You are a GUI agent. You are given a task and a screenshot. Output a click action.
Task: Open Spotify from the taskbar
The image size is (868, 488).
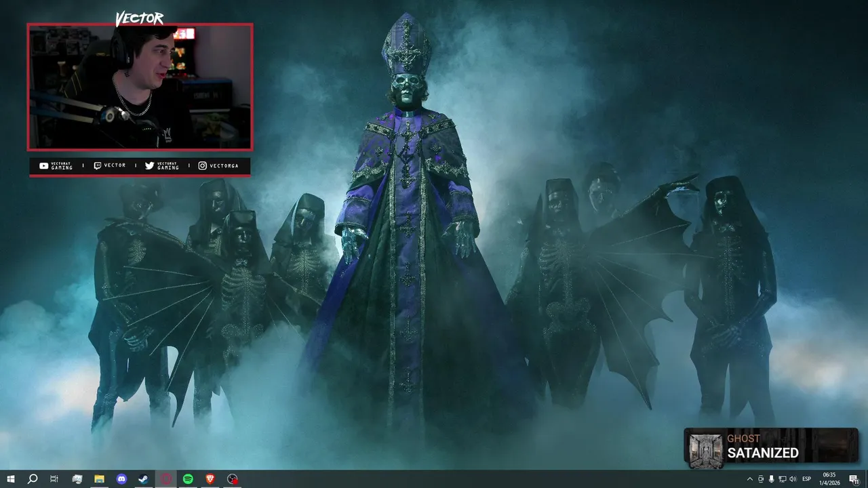tap(188, 479)
